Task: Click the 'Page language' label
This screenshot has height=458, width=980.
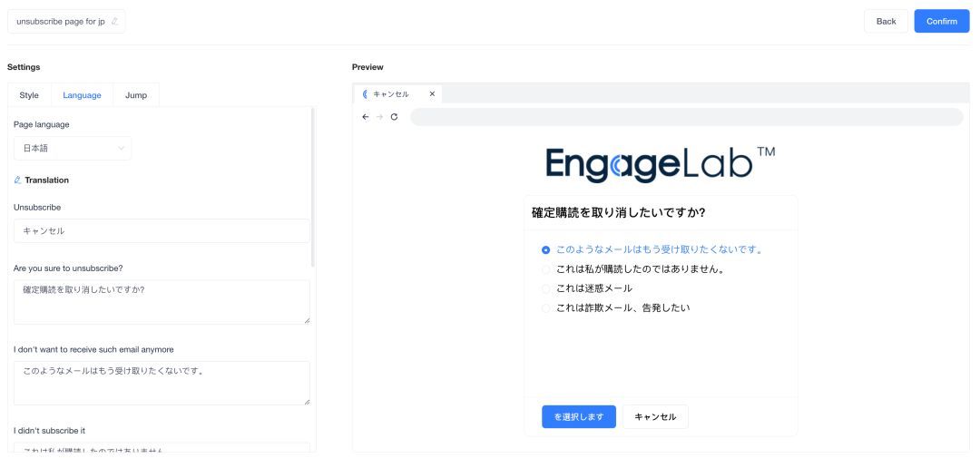Action: [x=41, y=124]
